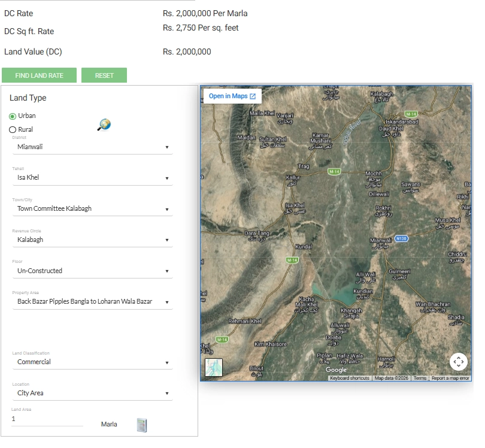Open the District dropdown showing Mianwali
The height and width of the screenshot is (448, 485).
tap(92, 147)
